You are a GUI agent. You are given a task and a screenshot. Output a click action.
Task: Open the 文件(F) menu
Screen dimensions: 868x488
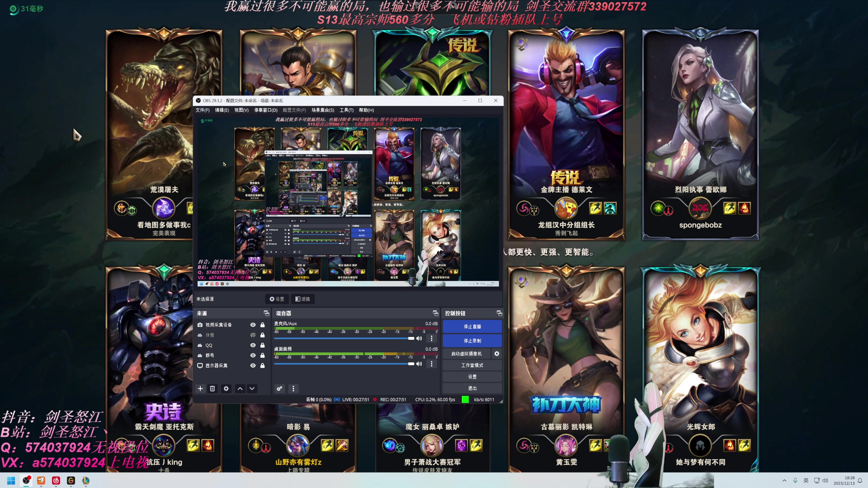tap(202, 110)
